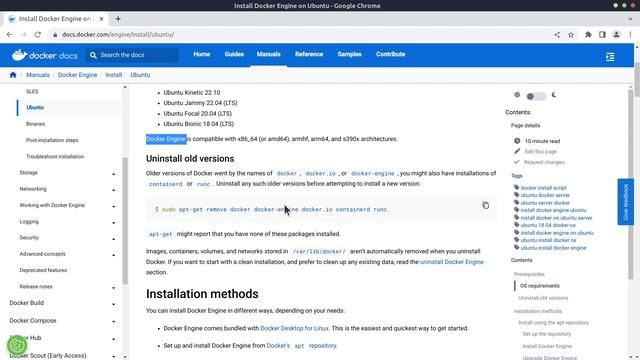Expand the Advanced concepts section
This screenshot has height=360, width=640.
tap(113, 256)
